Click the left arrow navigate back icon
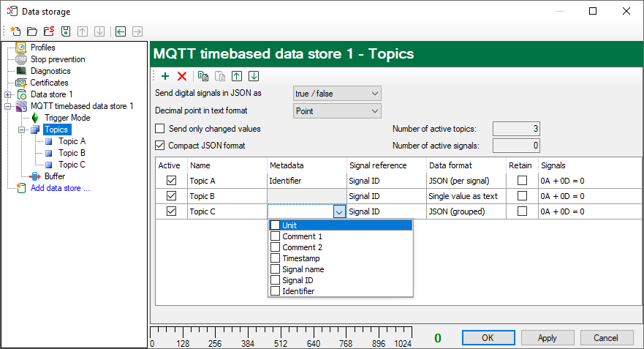Image resolution: width=644 pixels, height=349 pixels. point(121,31)
